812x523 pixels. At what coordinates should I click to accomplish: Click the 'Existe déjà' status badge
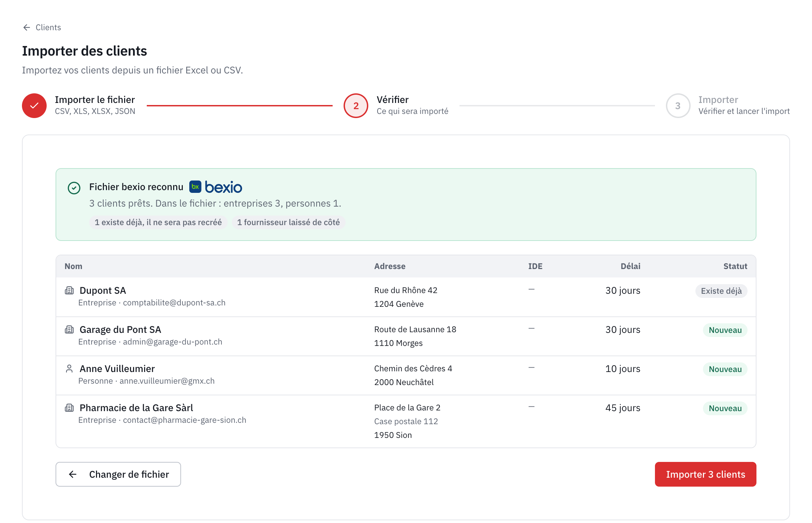(x=721, y=291)
